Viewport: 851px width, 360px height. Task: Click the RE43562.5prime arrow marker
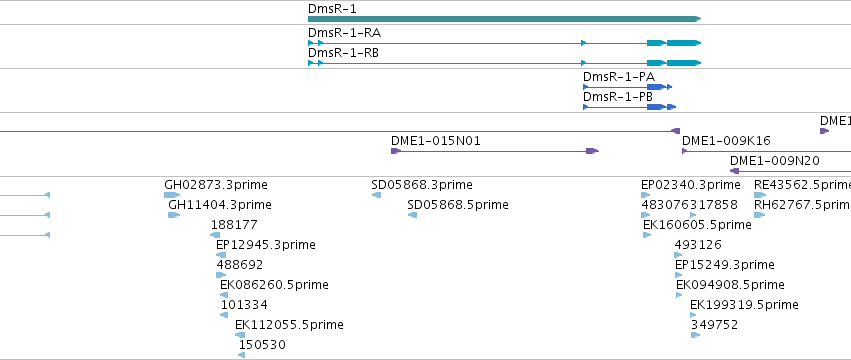[x=760, y=195]
